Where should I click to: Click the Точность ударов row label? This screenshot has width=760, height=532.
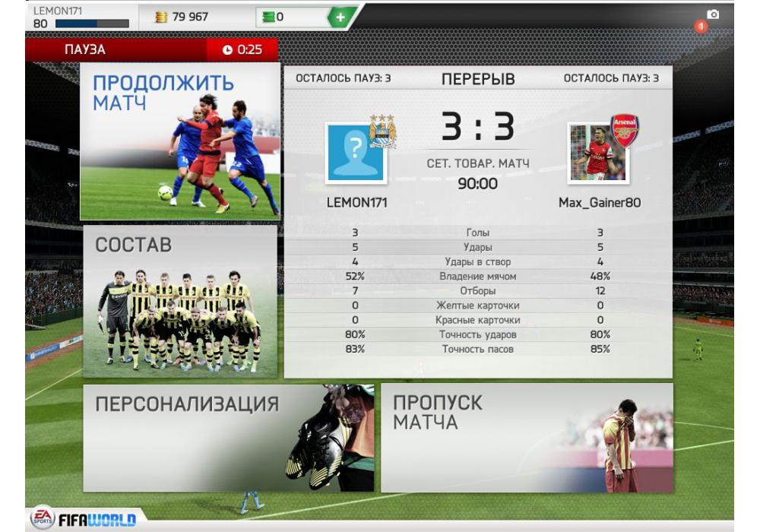click(478, 334)
